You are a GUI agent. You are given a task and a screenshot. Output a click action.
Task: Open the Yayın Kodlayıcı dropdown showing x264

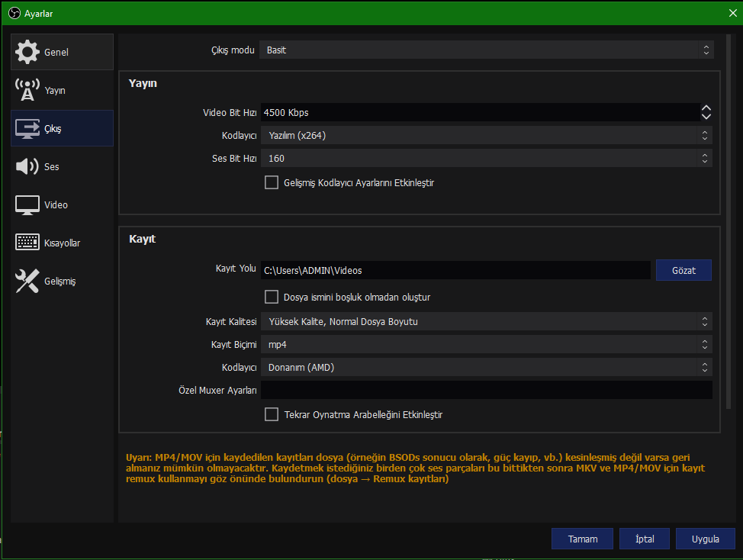pyautogui.click(x=487, y=136)
